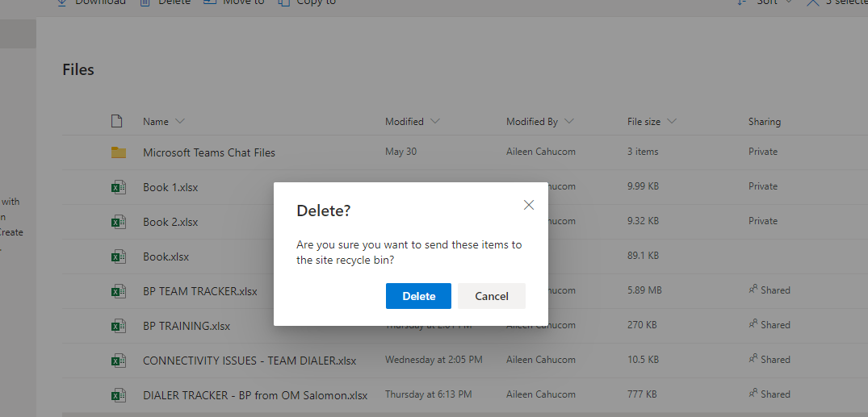Viewport: 868px width, 417px height.
Task: Click the folder icon for Microsoft Teams Chat Files
Action: click(119, 152)
